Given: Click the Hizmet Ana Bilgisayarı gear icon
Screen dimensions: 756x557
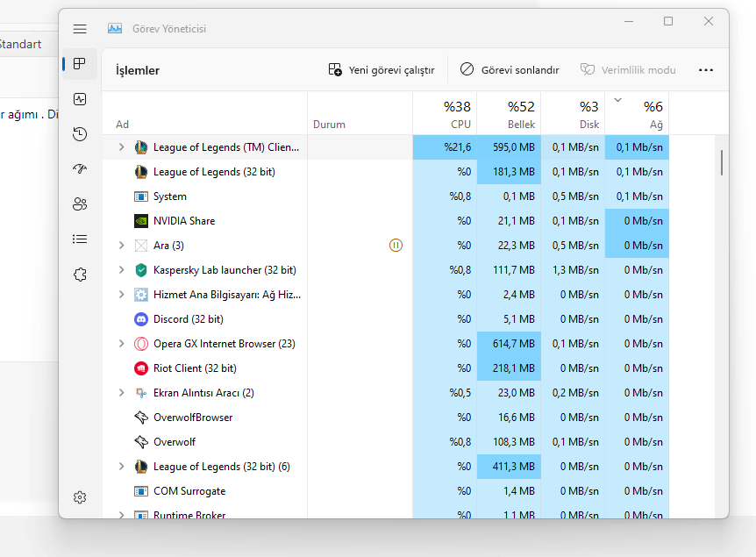Looking at the screenshot, I should (141, 295).
